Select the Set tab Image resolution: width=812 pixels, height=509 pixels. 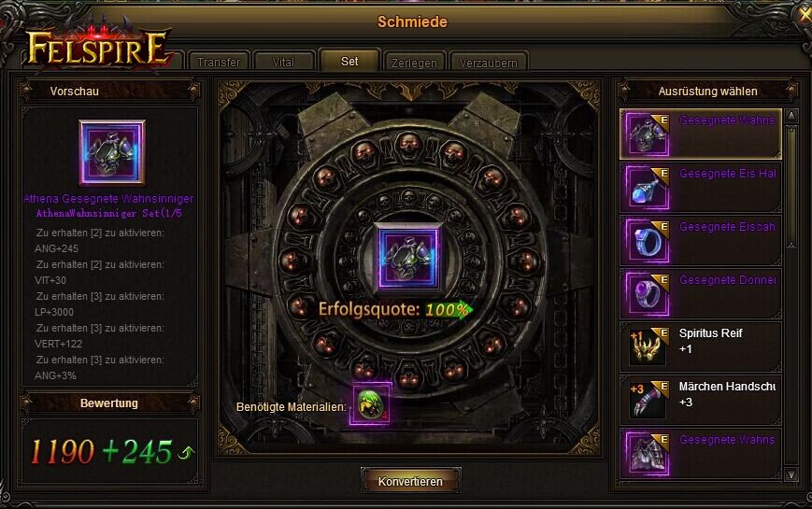[x=349, y=61]
